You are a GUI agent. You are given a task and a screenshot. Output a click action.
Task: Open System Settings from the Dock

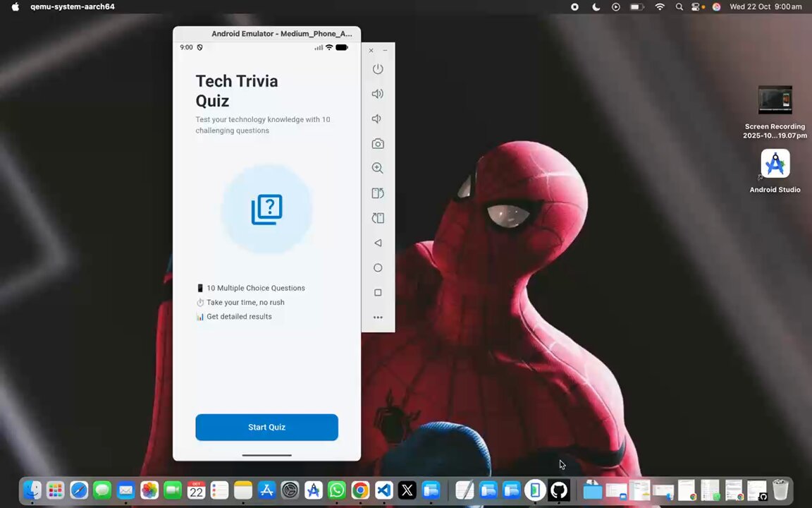coord(290,490)
